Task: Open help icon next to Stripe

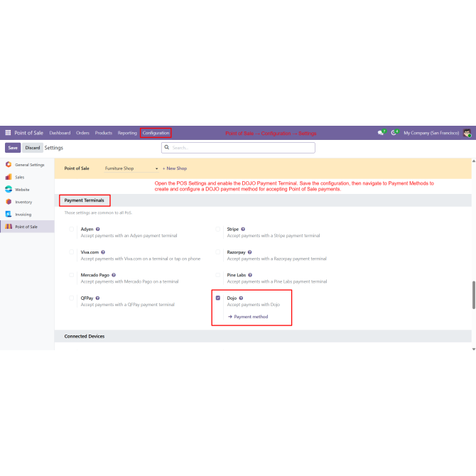Action: point(243,229)
